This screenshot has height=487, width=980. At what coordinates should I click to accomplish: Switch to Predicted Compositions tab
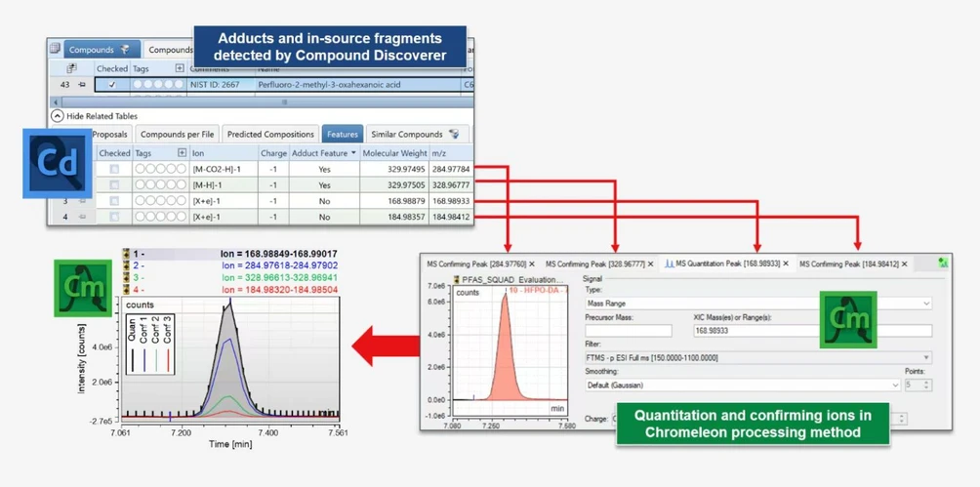pyautogui.click(x=270, y=135)
